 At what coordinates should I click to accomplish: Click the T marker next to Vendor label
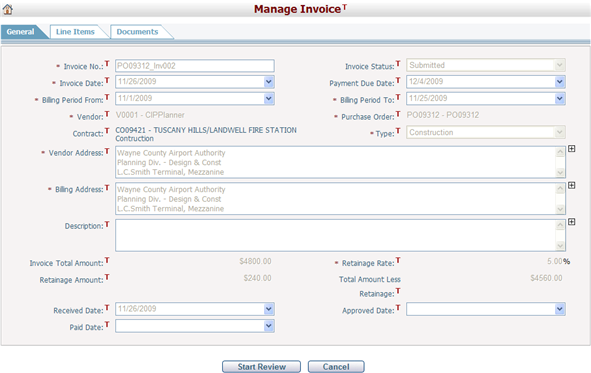tap(107, 114)
